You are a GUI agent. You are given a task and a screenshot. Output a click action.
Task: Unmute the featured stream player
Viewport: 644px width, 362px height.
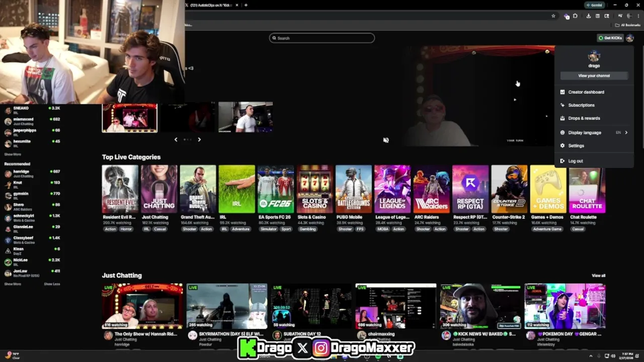tap(386, 140)
